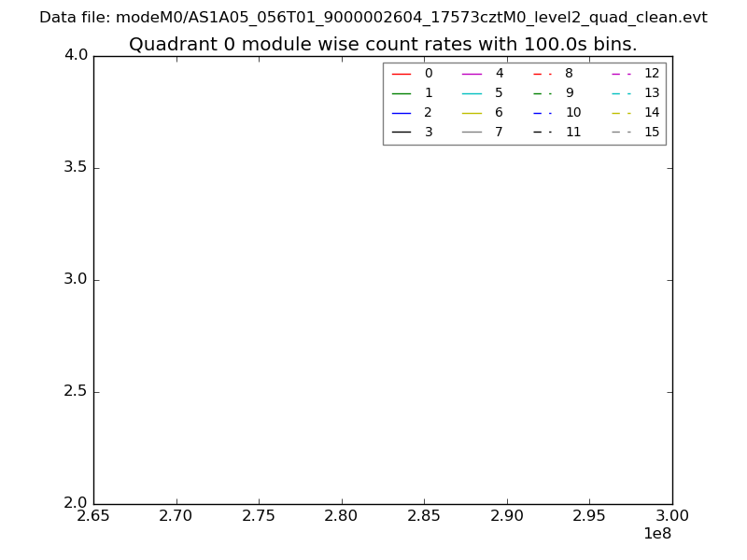Select the y-axis tick label 2.5

[76, 391]
